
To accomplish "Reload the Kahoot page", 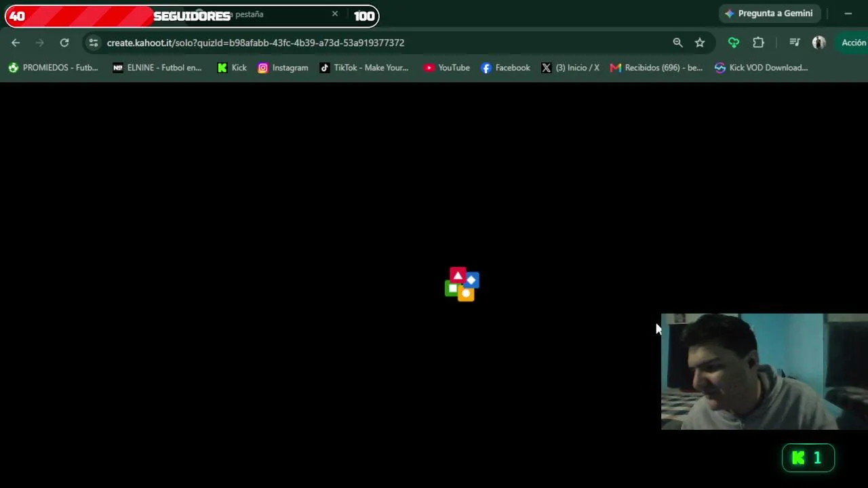I will point(64,43).
